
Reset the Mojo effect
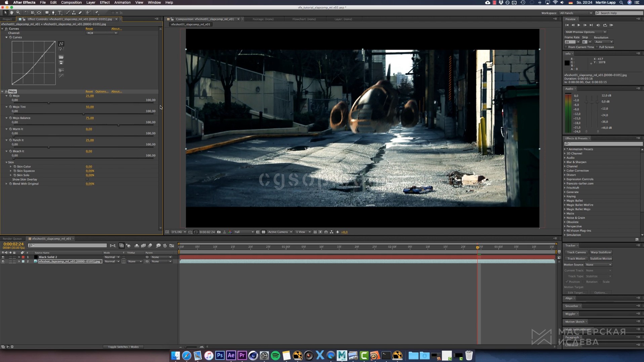(x=89, y=91)
